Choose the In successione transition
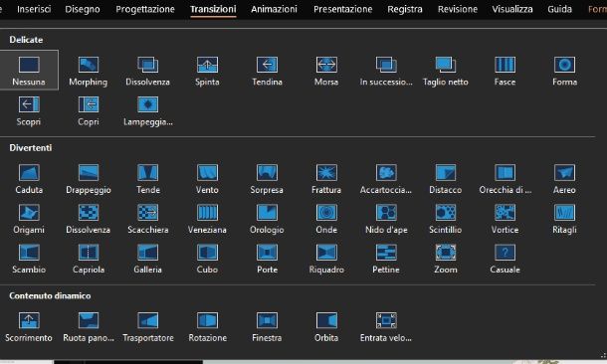The width and height of the screenshot is (607, 364). tap(386, 70)
